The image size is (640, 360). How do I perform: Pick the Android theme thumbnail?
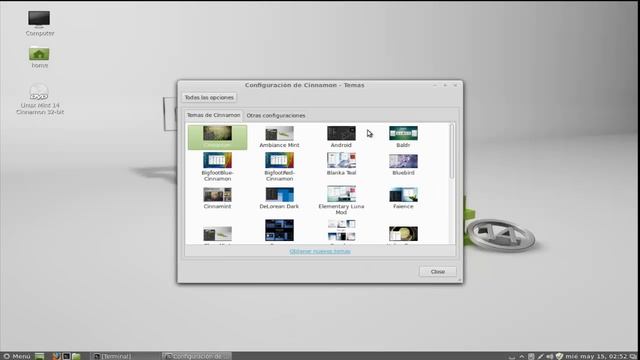click(x=341, y=137)
